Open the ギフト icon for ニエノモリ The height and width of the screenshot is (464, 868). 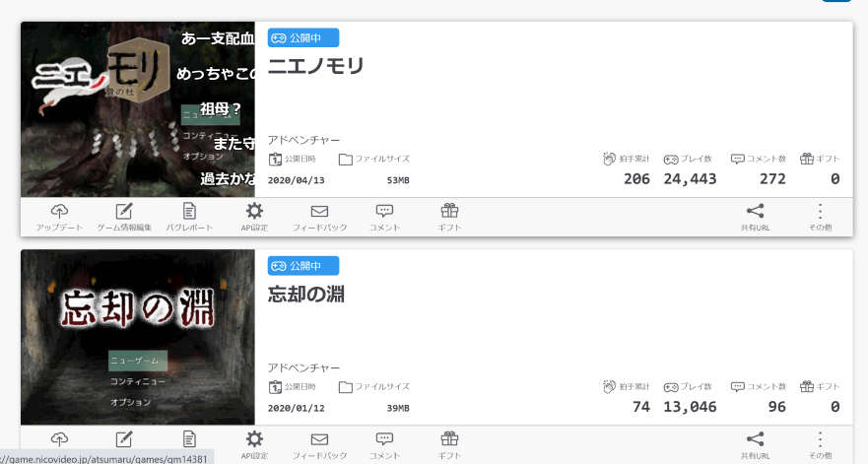tap(449, 217)
